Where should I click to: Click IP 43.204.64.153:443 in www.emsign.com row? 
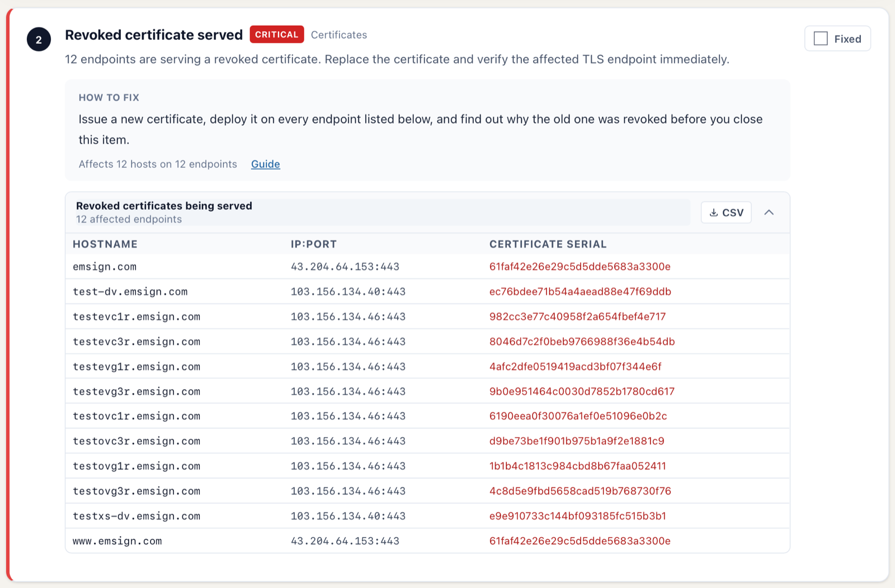point(345,541)
